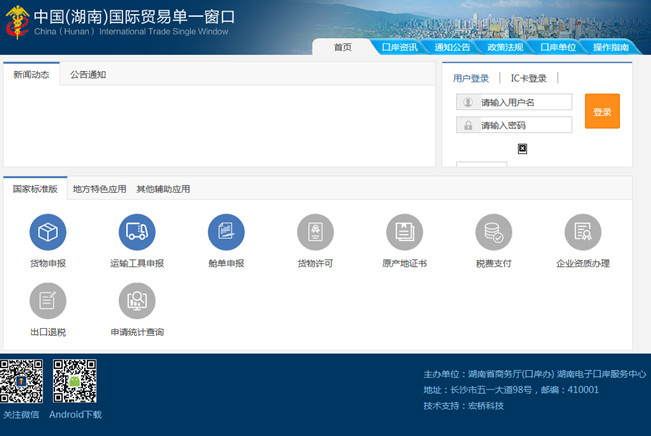Click the orange 登录 button
Viewport: 651px width, 436px height.
pyautogui.click(x=602, y=112)
